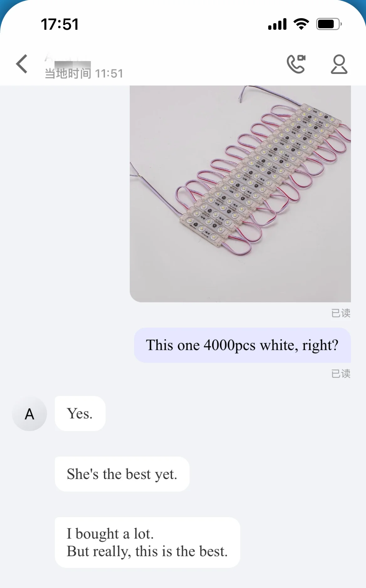Tap the "I bought a lot." text line
Screen dimensions: 366x588
[x=110, y=533]
